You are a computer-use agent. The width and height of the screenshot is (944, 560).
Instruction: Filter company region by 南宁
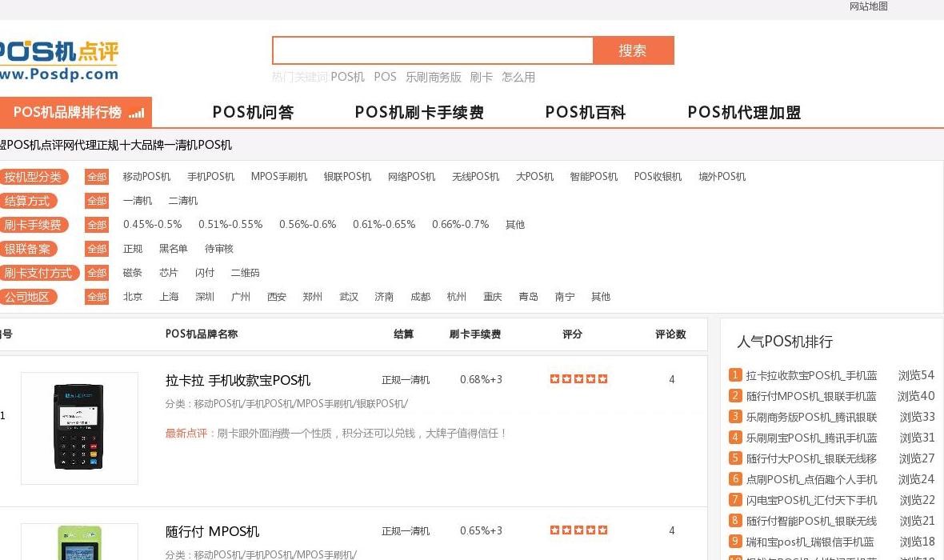(565, 297)
